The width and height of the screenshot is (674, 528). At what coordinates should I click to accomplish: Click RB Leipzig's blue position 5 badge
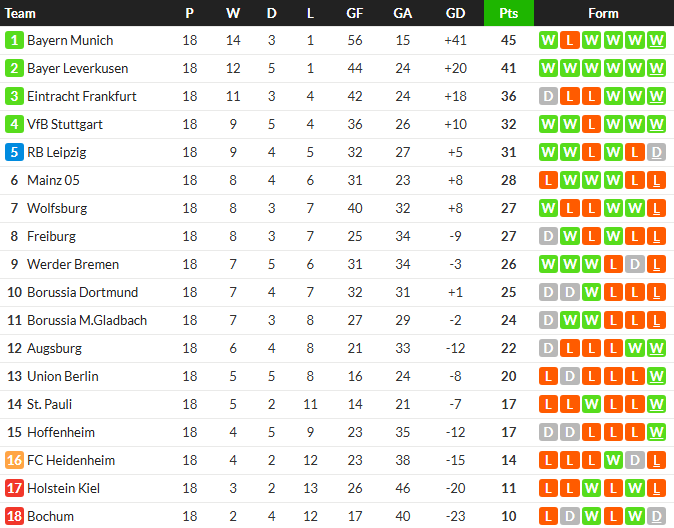(x=14, y=153)
